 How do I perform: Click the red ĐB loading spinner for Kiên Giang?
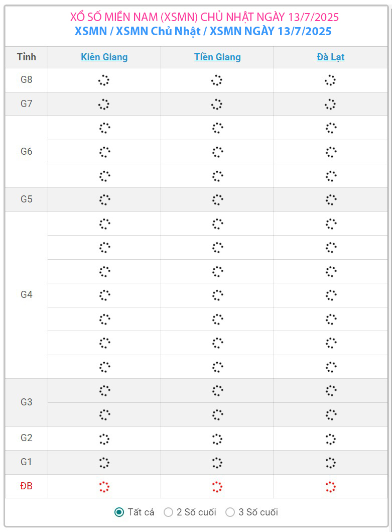(104, 486)
